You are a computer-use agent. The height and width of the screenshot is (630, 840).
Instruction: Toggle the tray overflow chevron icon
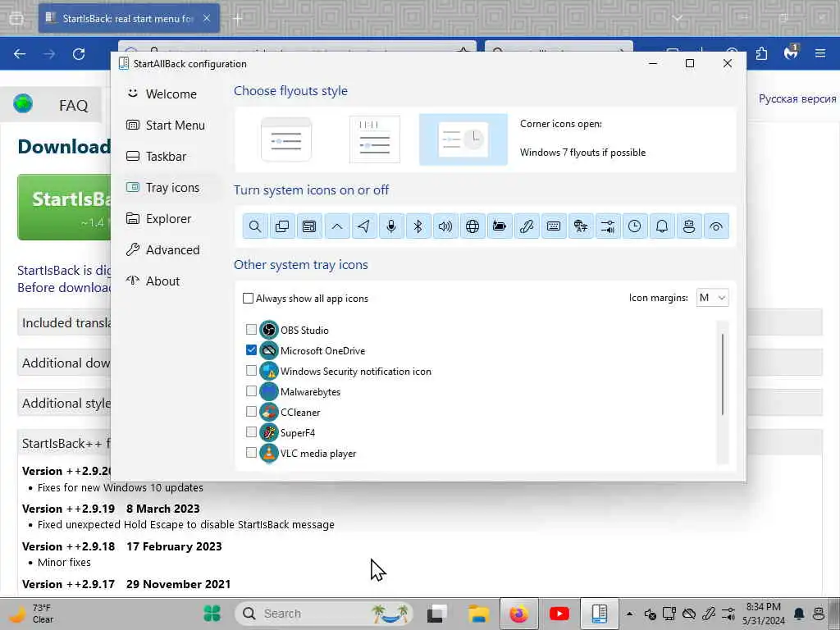[336, 226]
